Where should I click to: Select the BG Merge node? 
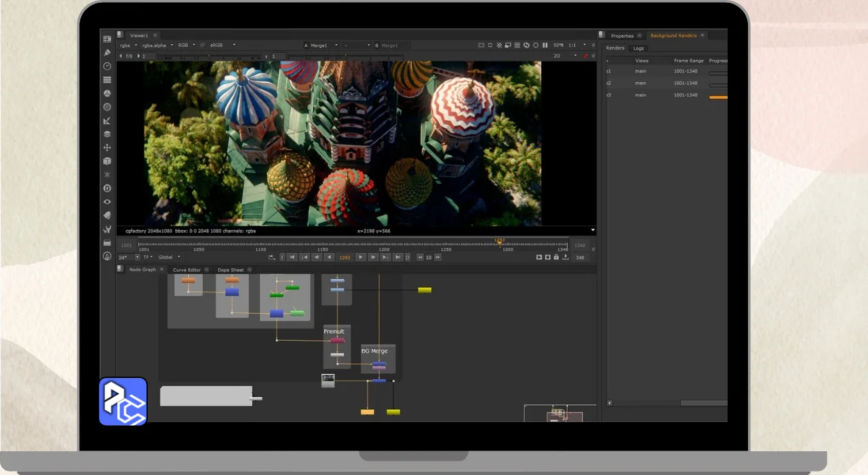pyautogui.click(x=378, y=365)
